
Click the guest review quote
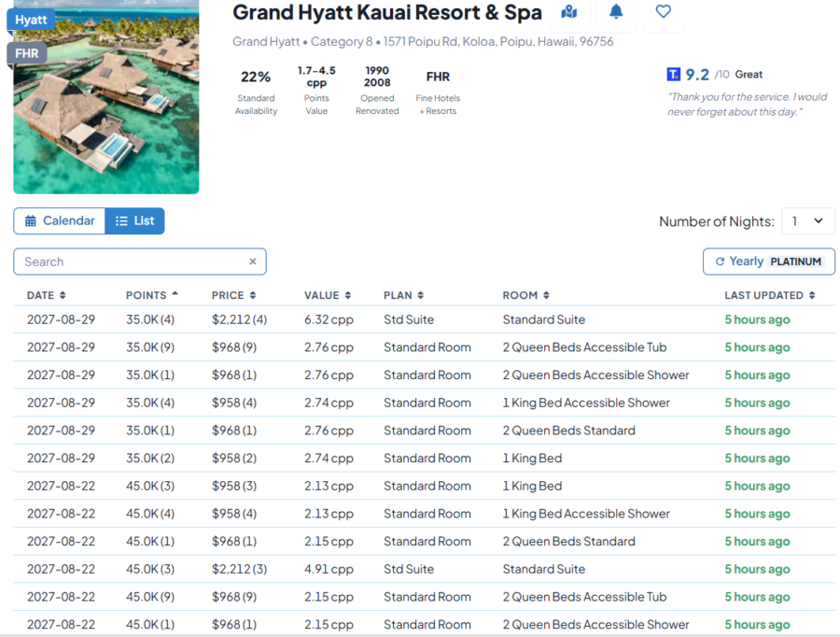click(x=747, y=104)
